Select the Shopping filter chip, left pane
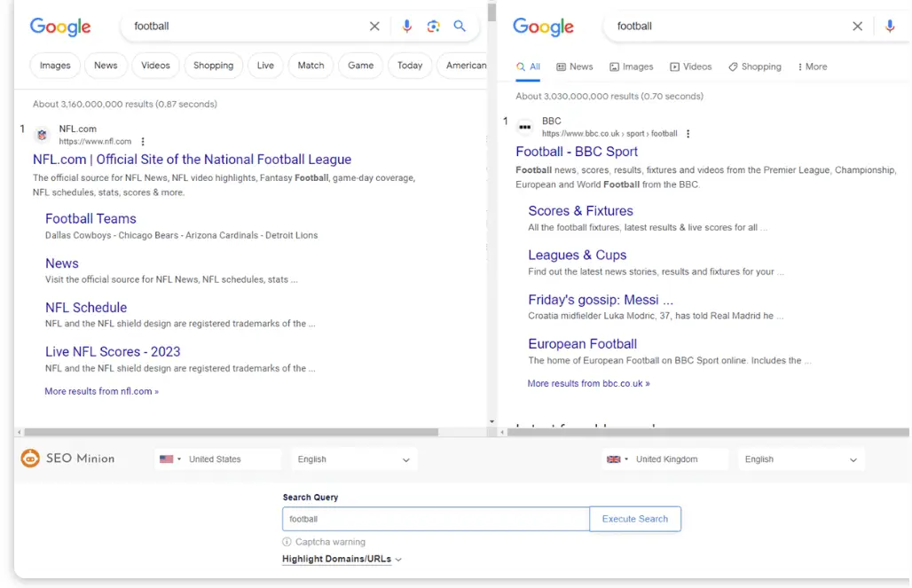This screenshot has height=588, width=912. pos(214,66)
